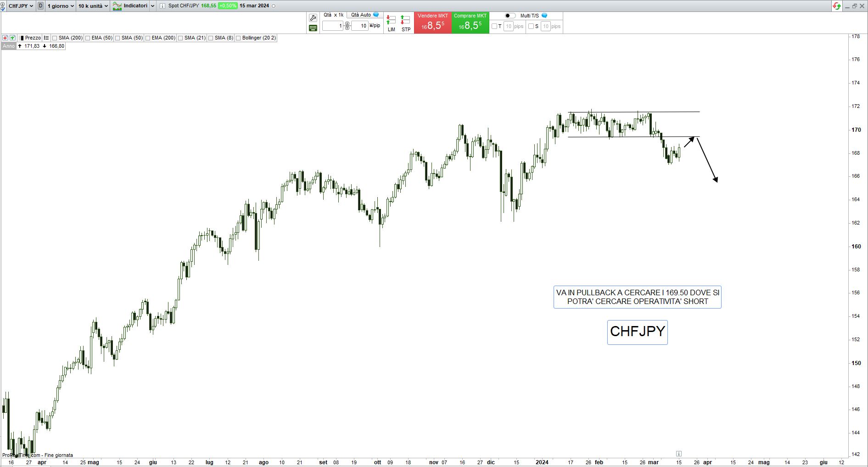Click the T target pips field
Image resolution: width=868 pixels, height=467 pixels.
[508, 27]
